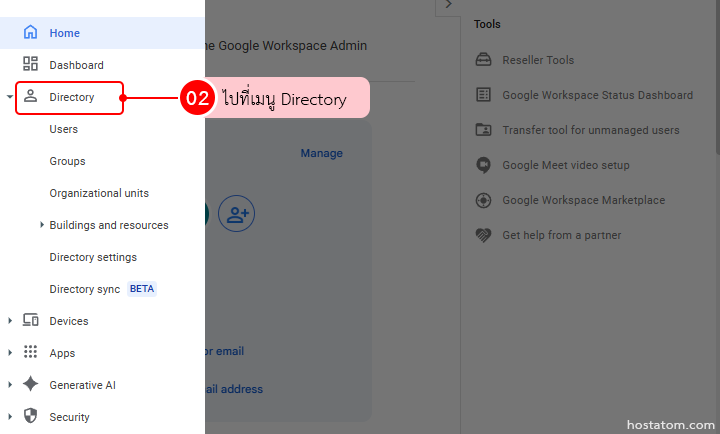720x434 pixels.
Task: Click the Transfer tool folder icon
Action: (483, 130)
